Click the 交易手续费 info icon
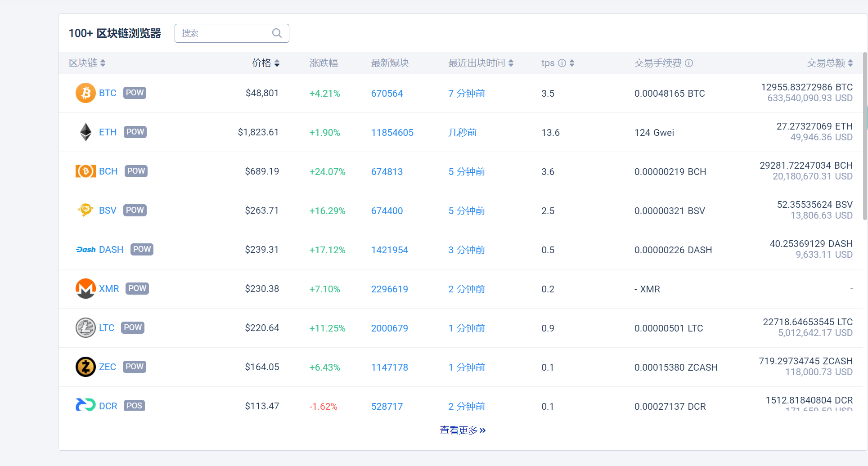This screenshot has height=466, width=868. (688, 63)
